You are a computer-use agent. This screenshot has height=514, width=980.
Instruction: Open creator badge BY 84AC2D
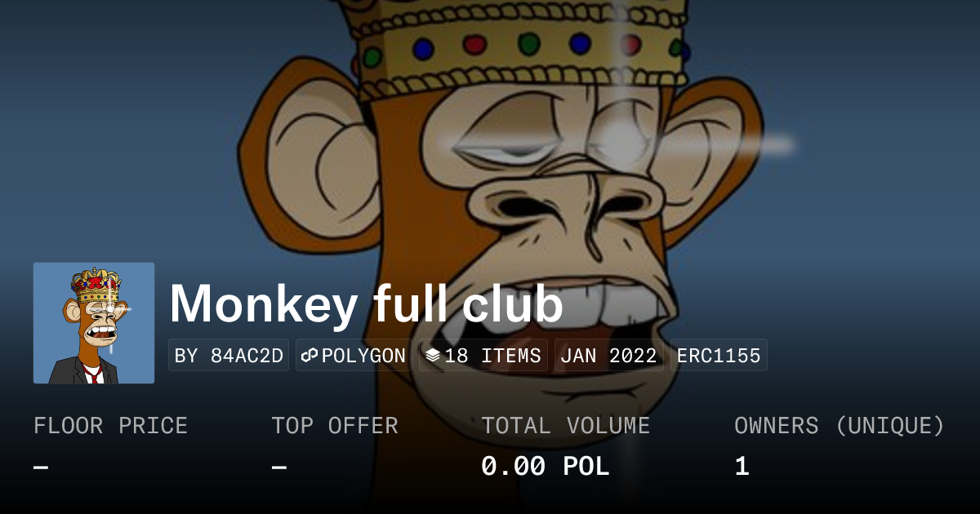point(229,356)
